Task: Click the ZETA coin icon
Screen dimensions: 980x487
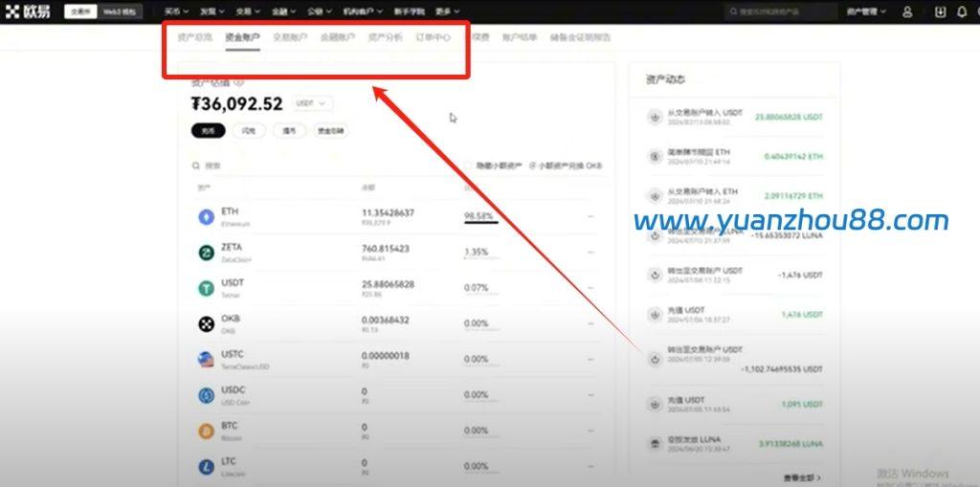Action: tap(206, 253)
